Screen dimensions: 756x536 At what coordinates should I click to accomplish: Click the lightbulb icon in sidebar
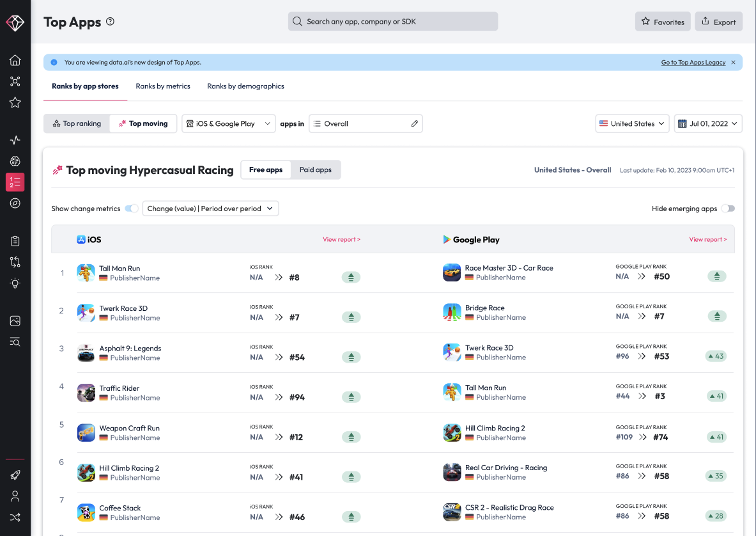click(x=15, y=283)
